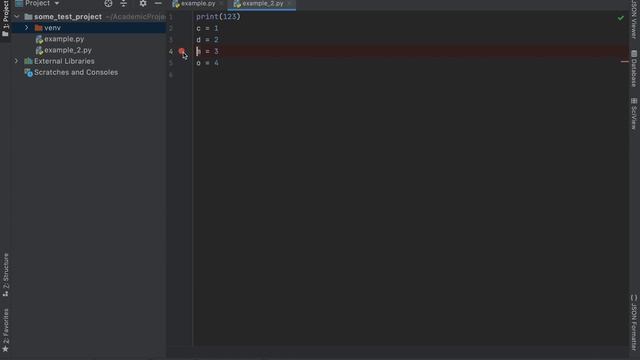This screenshot has width=640, height=360.
Task: Click line number 1 in gutter
Action: tap(171, 17)
